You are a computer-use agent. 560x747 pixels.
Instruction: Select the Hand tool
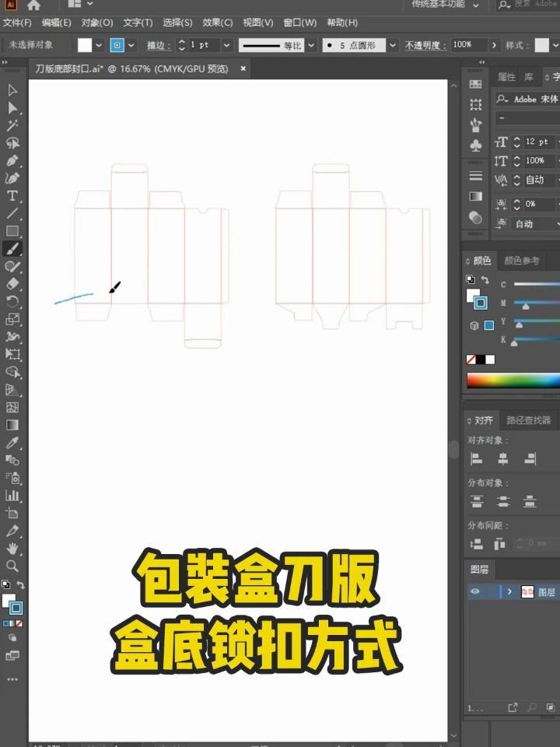pyautogui.click(x=12, y=549)
